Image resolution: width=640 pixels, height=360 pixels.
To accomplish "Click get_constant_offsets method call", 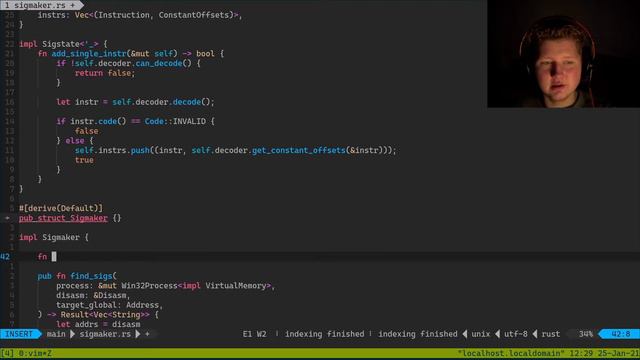I will tap(299, 150).
